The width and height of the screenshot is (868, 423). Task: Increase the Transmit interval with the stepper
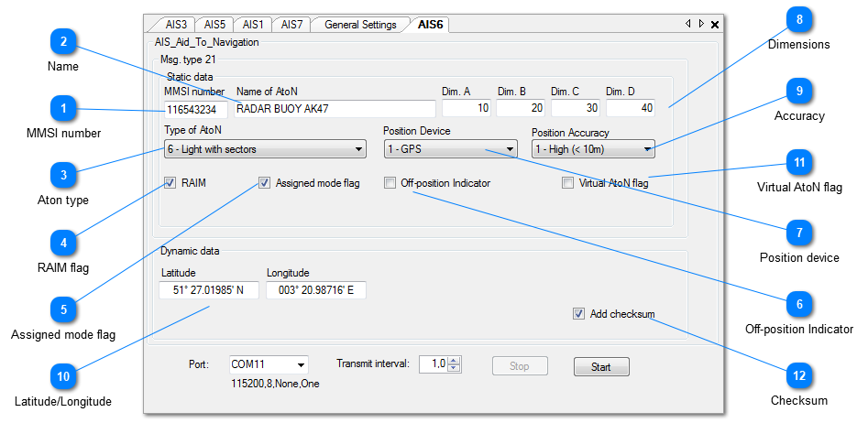pyautogui.click(x=455, y=361)
